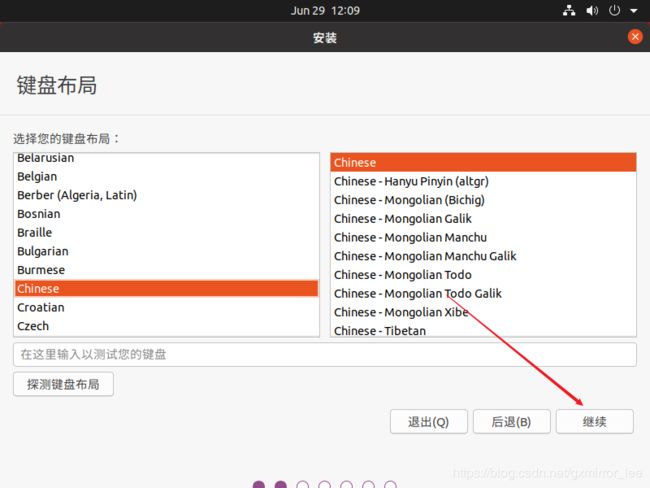Select Belgian in the language list
Image resolution: width=650 pixels, height=488 pixels.
click(x=37, y=177)
